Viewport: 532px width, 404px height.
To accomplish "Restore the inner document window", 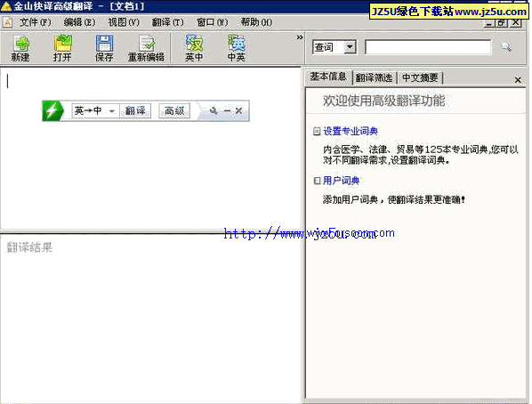I will 502,23.
